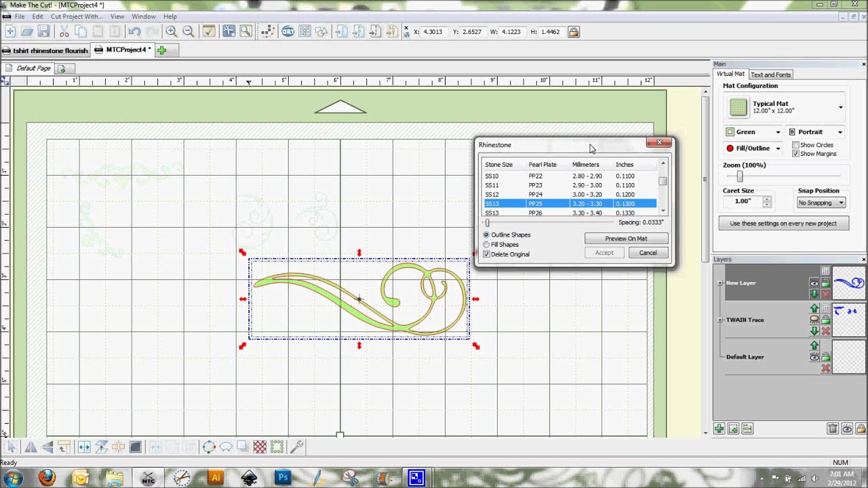Add a new layer with green plus
The image size is (868, 488).
(719, 428)
